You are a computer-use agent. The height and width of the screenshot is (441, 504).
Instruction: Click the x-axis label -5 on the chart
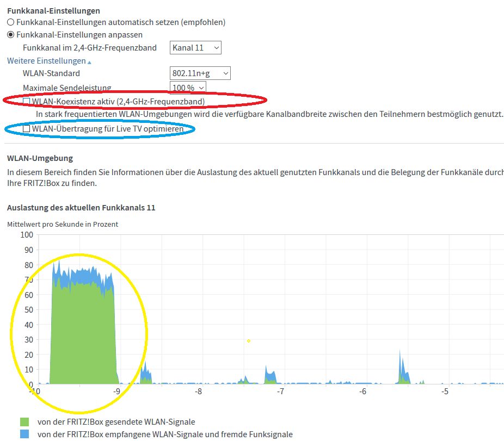445,391
